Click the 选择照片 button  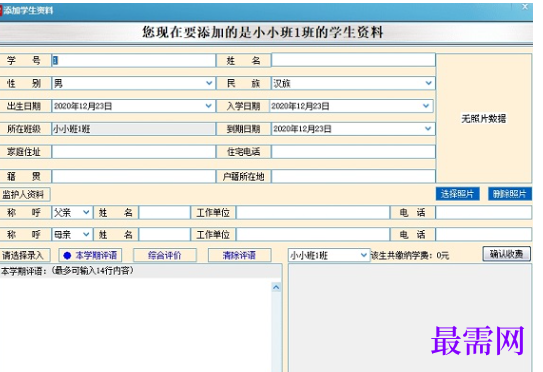pos(457,194)
